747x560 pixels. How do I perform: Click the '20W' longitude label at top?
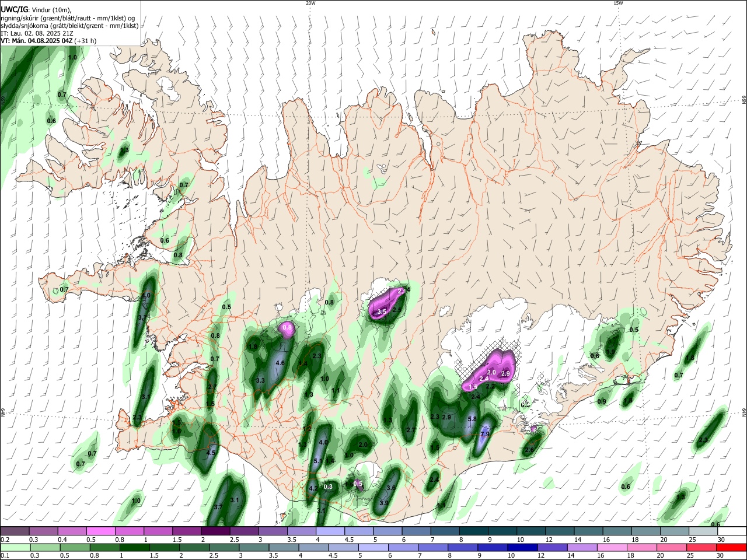310,3
